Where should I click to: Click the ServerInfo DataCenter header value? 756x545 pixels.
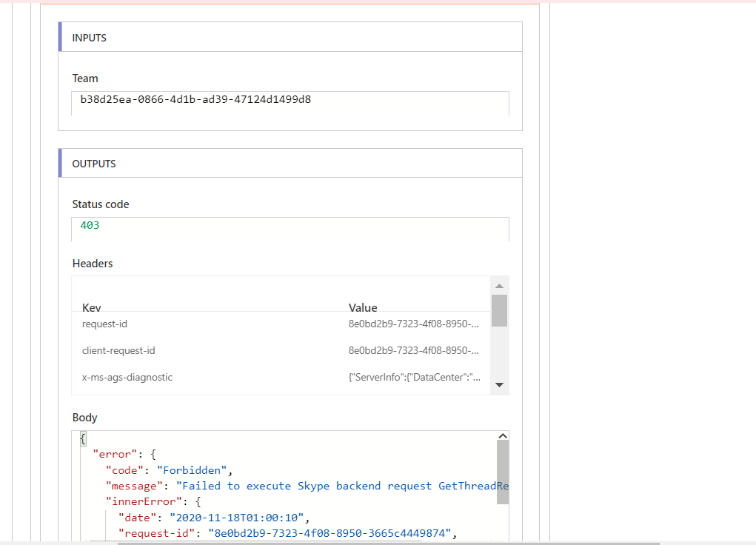pos(415,377)
